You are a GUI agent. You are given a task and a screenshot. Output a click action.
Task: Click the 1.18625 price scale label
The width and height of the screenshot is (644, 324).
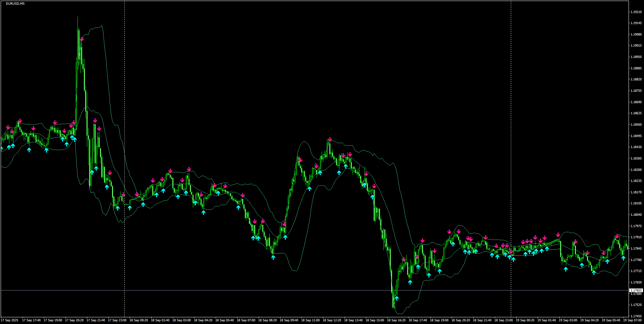click(x=636, y=113)
